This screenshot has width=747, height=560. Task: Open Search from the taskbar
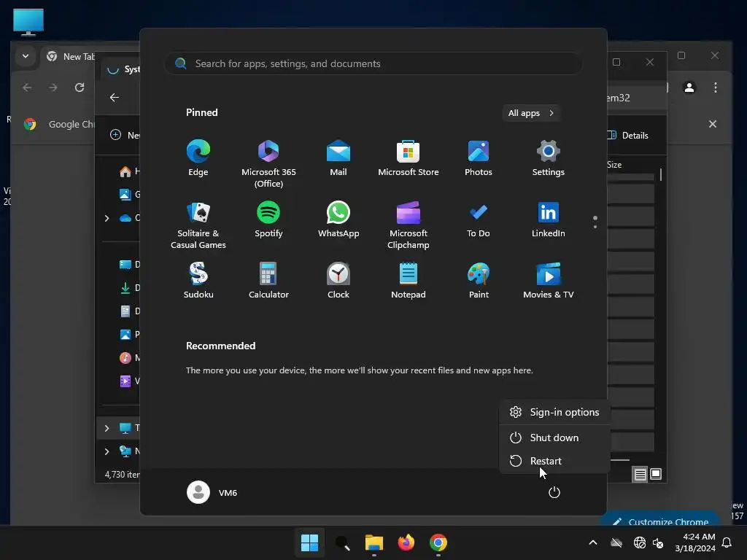point(342,542)
